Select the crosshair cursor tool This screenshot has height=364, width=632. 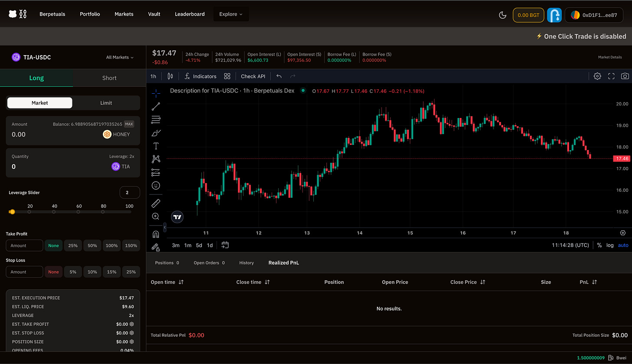(156, 93)
